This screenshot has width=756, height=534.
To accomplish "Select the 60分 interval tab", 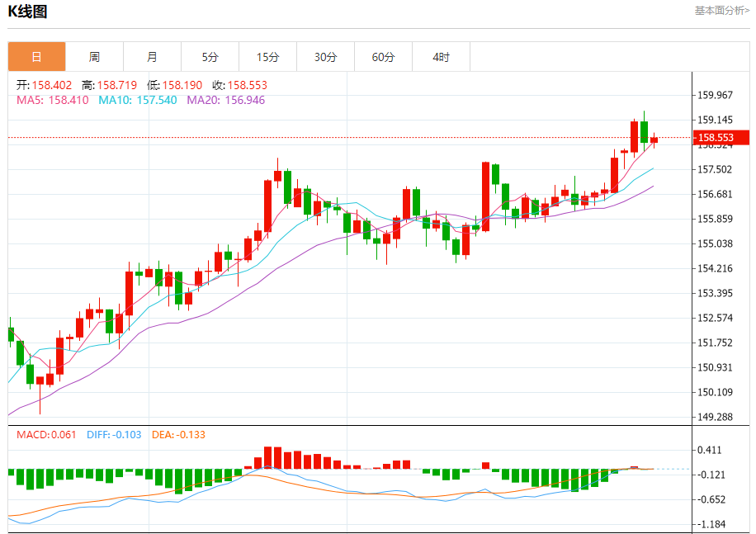I will click(383, 57).
